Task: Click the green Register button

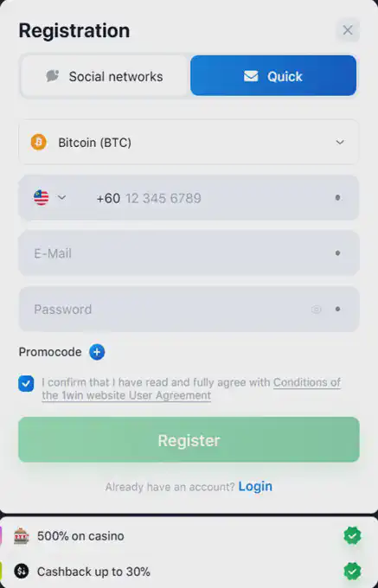Action: (189, 439)
